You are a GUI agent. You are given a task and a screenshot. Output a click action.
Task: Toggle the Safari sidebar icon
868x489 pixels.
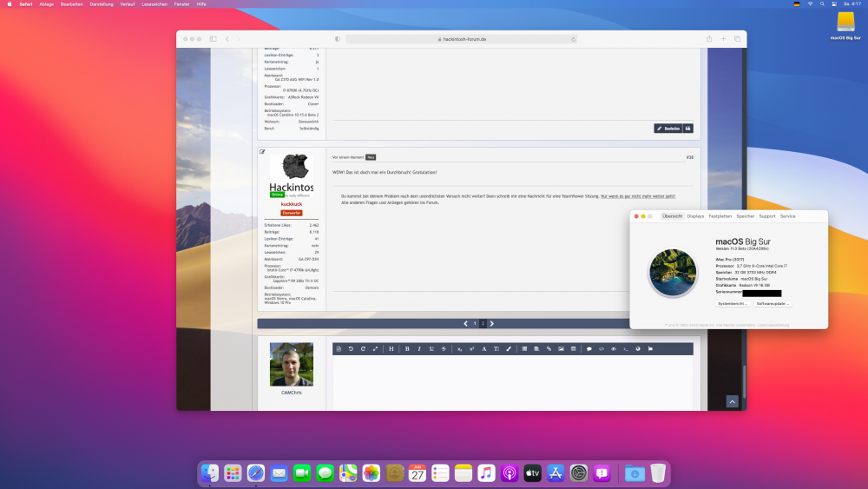[214, 39]
